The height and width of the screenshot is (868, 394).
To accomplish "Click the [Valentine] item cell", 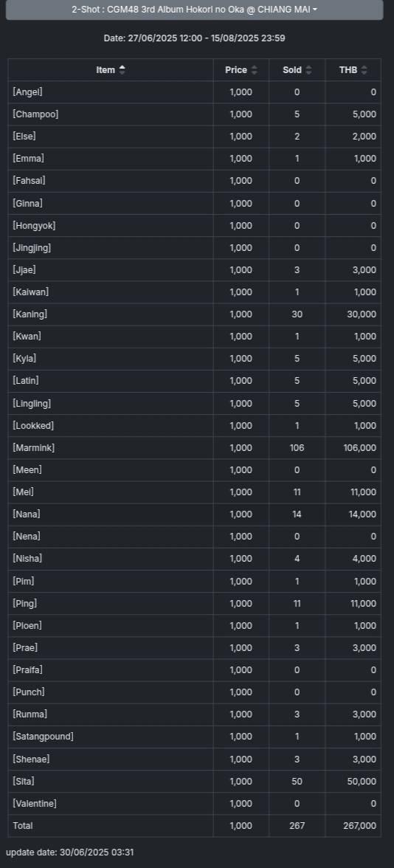I will click(x=111, y=803).
